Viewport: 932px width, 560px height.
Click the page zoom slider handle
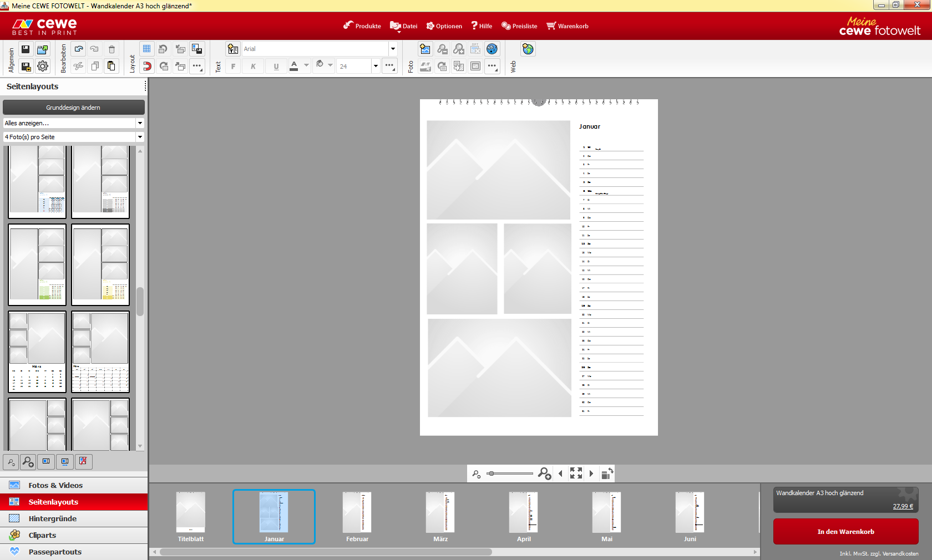[491, 474]
